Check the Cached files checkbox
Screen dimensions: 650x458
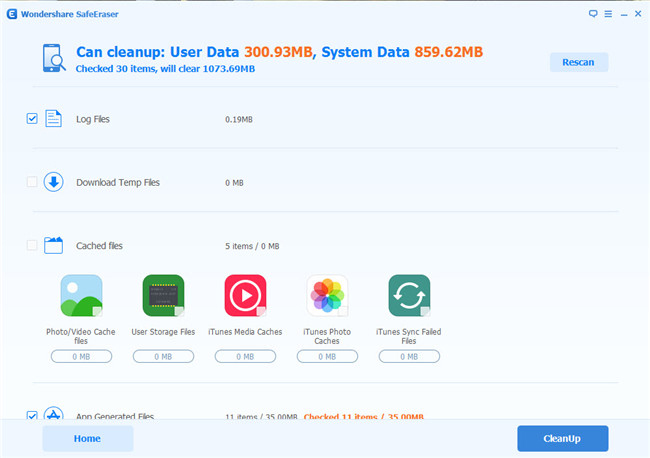point(32,245)
